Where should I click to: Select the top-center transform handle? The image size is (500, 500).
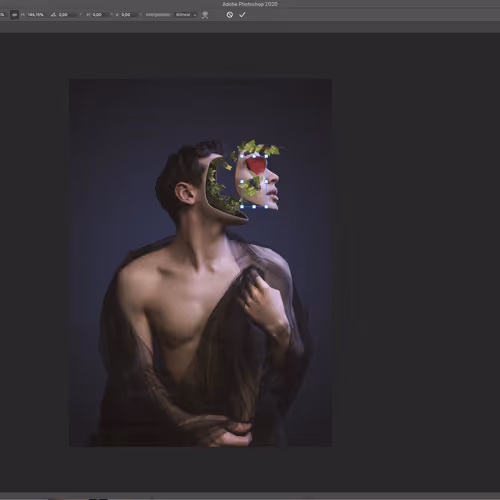(x=254, y=156)
